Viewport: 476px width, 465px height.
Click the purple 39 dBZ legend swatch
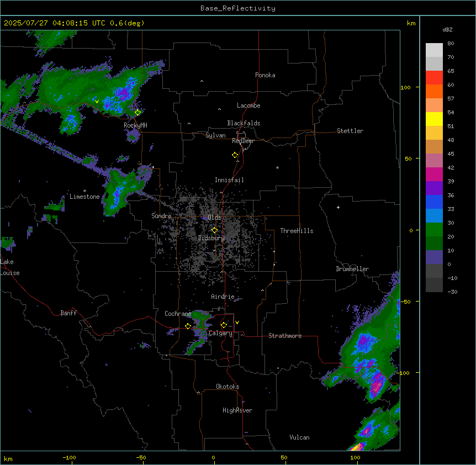434,188
